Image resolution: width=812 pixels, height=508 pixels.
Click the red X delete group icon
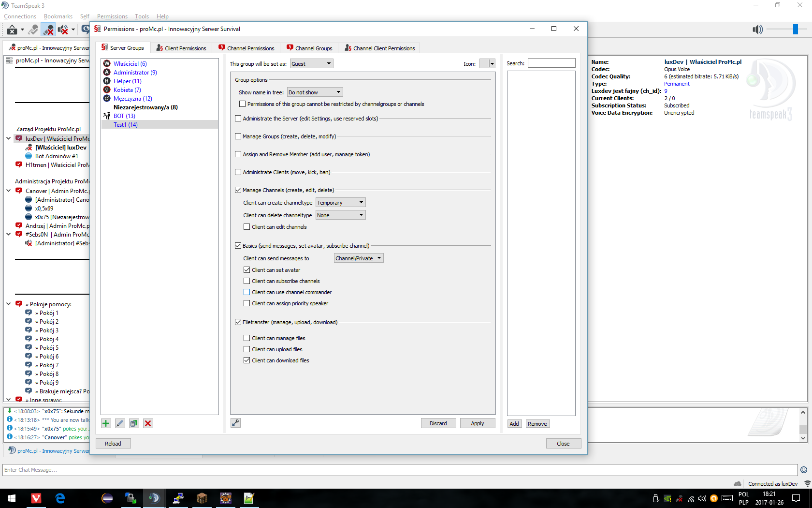pos(148,423)
